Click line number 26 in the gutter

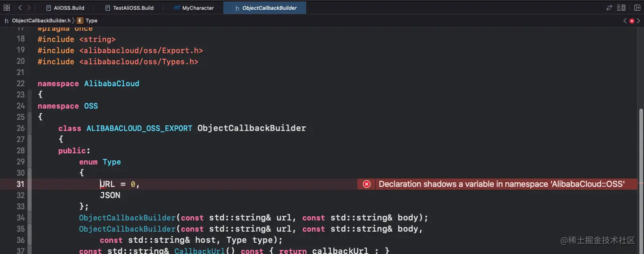point(20,128)
